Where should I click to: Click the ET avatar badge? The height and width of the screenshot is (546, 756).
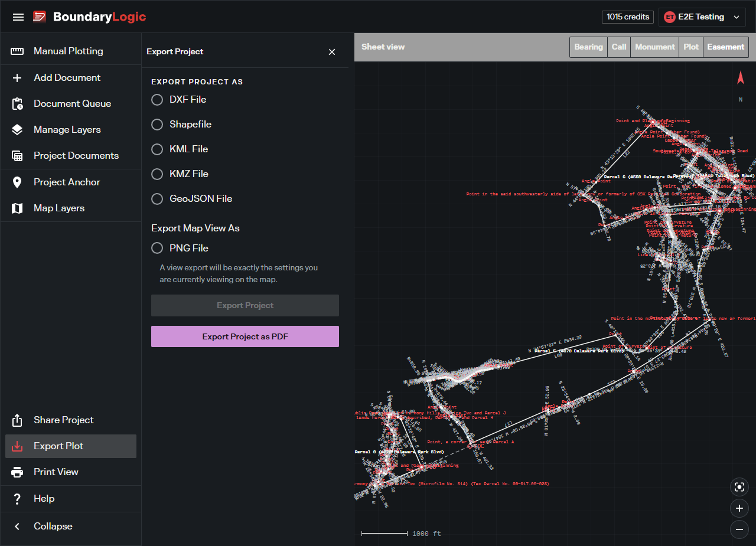(670, 17)
